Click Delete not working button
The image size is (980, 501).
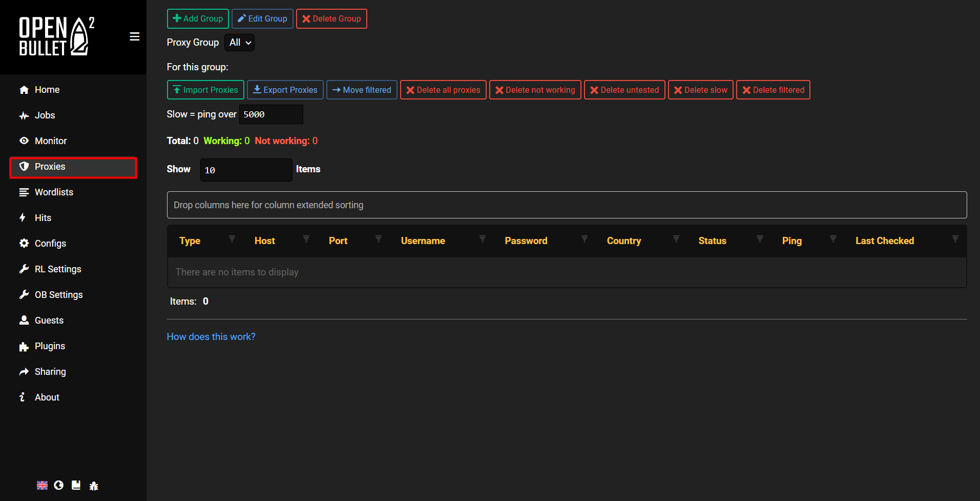535,90
